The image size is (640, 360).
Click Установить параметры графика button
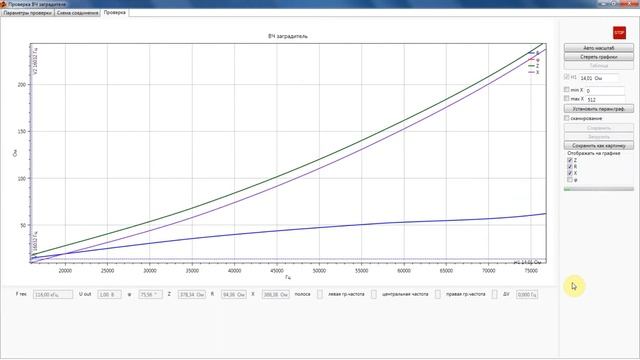599,109
